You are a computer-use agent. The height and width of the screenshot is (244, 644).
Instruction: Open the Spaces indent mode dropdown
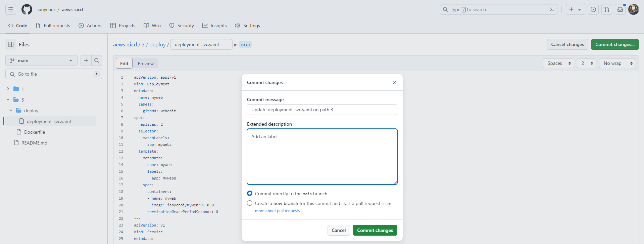(x=558, y=63)
